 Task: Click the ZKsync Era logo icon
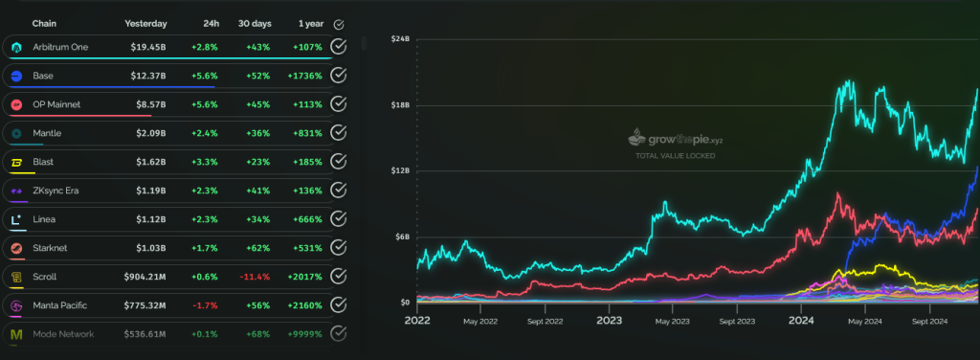click(16, 191)
